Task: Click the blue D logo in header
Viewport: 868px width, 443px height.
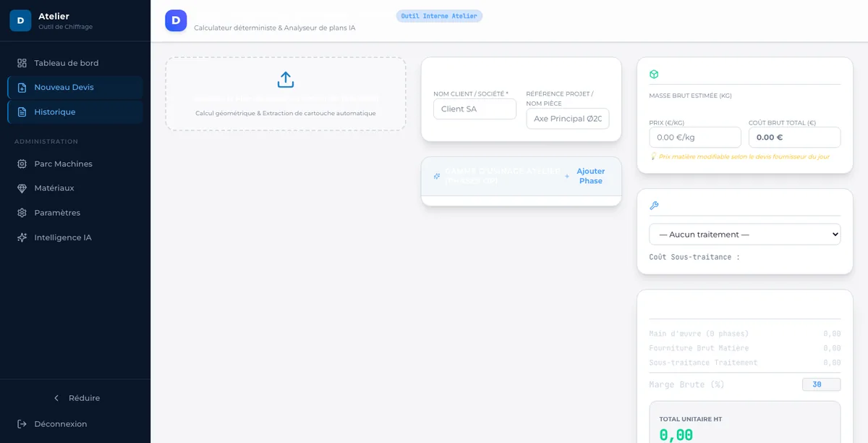Action: click(x=176, y=20)
